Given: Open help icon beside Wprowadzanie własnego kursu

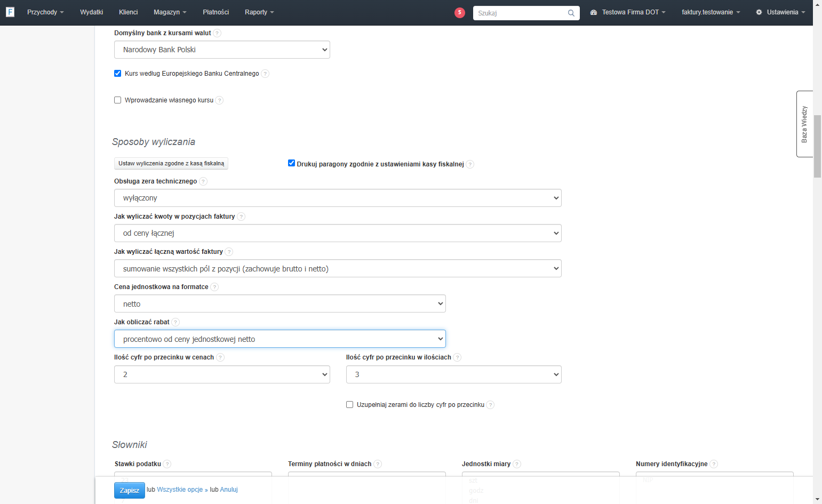Looking at the screenshot, I should [219, 100].
